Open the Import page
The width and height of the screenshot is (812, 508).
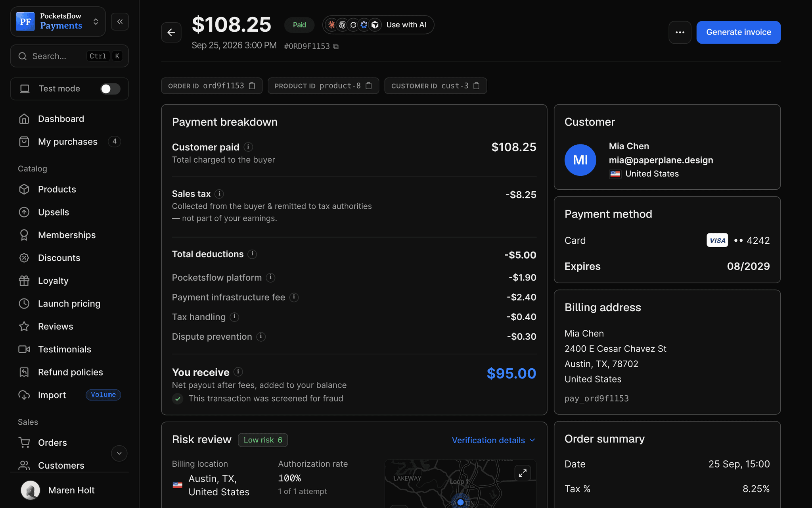click(69, 395)
